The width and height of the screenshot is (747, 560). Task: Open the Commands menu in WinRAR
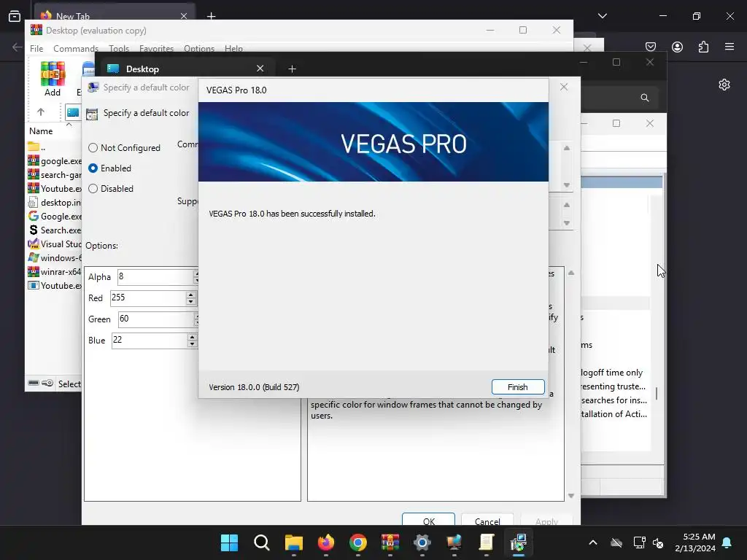(x=76, y=49)
